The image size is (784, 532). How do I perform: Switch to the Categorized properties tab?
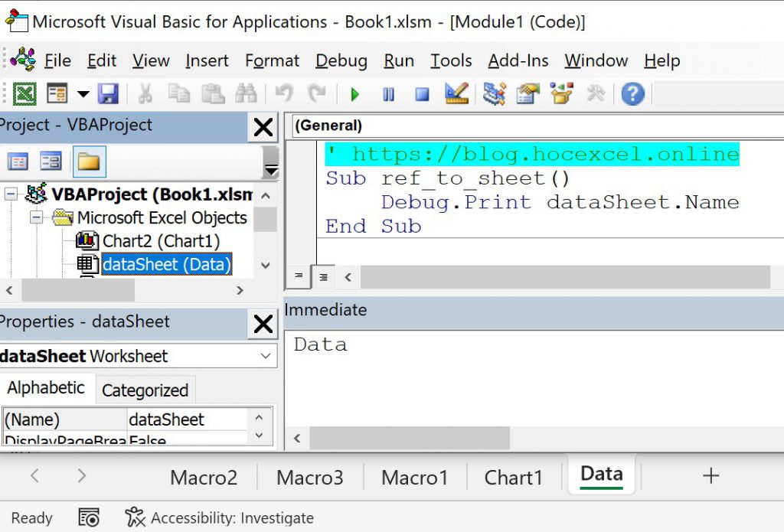pos(145,390)
